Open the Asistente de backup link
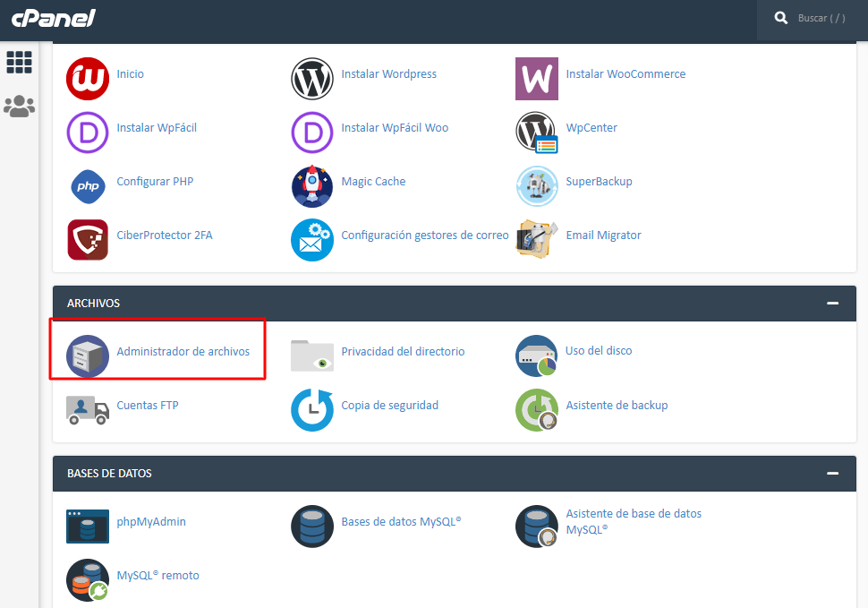 (x=617, y=406)
